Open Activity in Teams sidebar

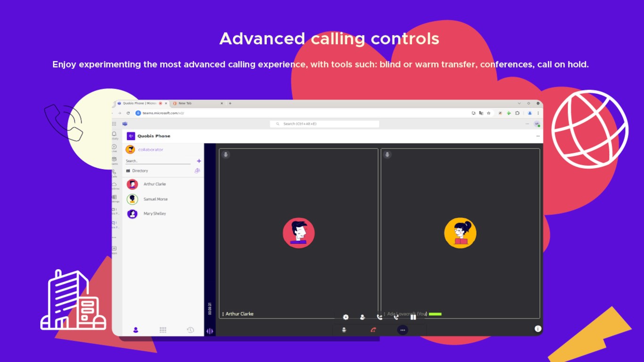point(115,135)
